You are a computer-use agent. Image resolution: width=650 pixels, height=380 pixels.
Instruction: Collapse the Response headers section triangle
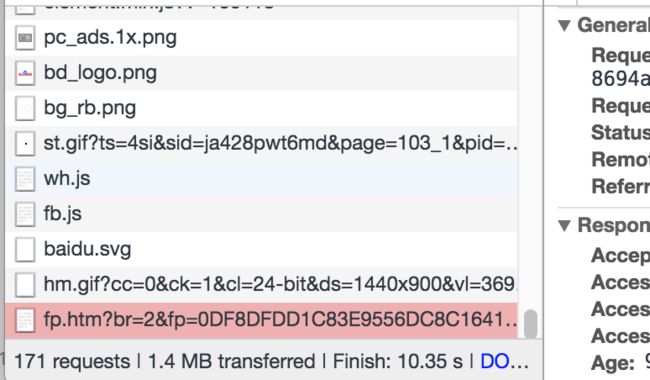point(564,225)
